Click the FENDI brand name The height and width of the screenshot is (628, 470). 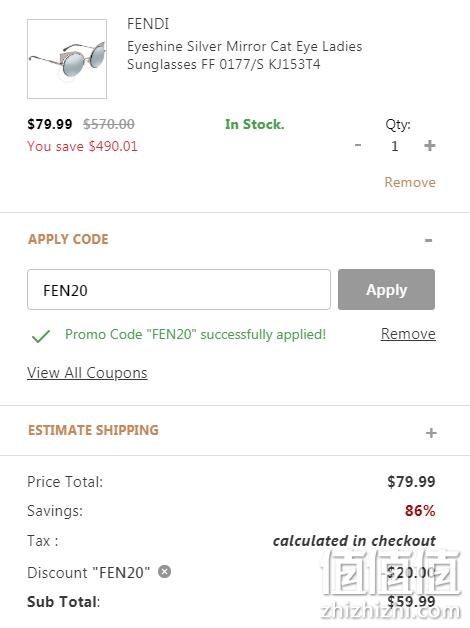click(x=148, y=24)
